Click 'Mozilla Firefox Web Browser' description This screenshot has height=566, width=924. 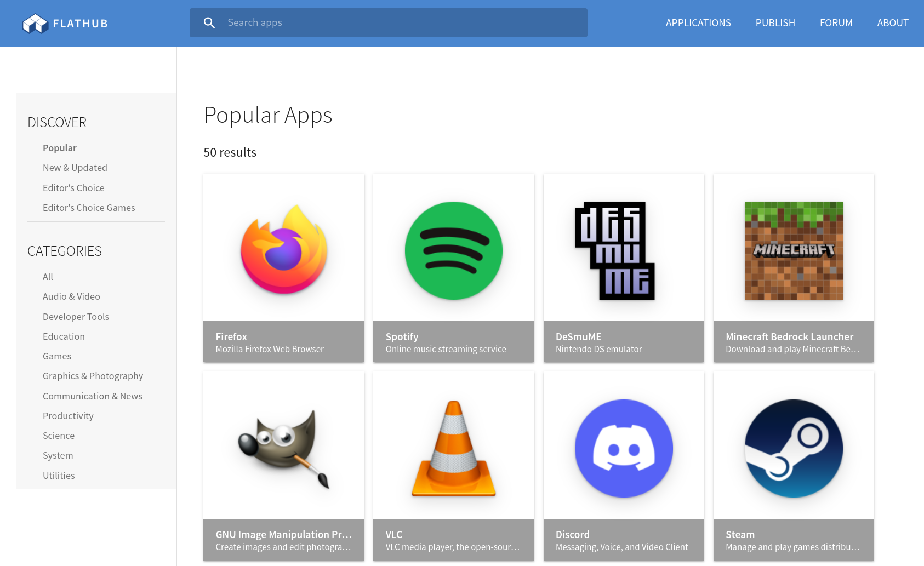(270, 349)
